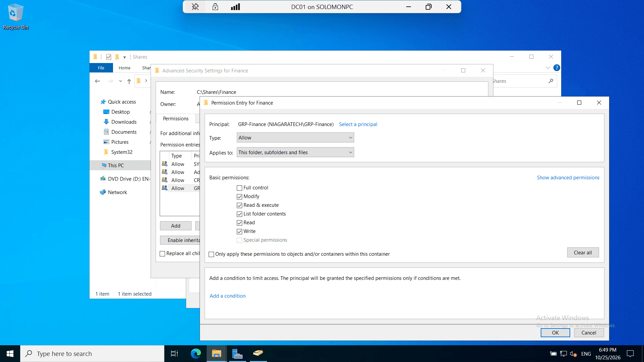Uncheck the Write permission
The width and height of the screenshot is (644, 362).
(x=239, y=232)
